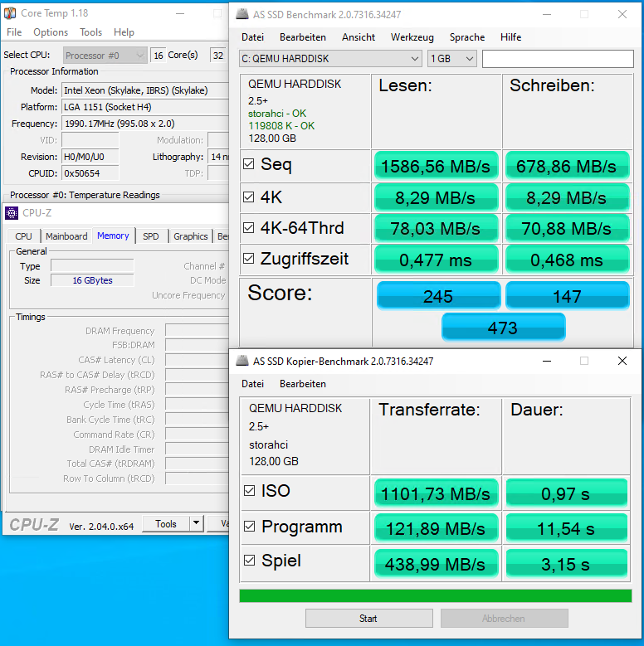Toggle the ISO copy test checkbox
Image resolution: width=644 pixels, height=646 pixels.
(x=250, y=490)
